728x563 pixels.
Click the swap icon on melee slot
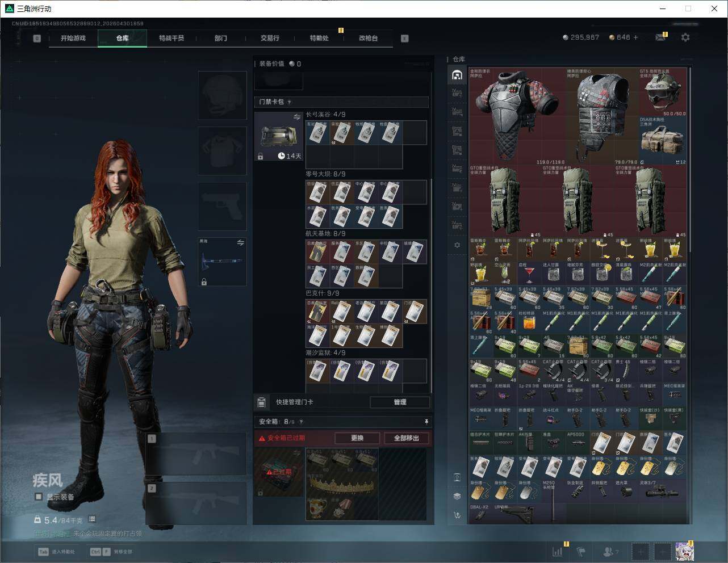(x=240, y=243)
